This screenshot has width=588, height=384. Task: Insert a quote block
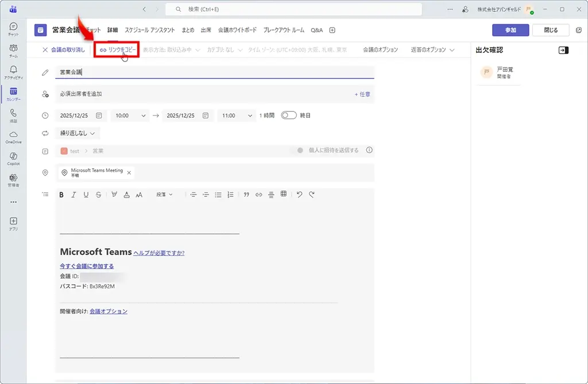pyautogui.click(x=246, y=195)
